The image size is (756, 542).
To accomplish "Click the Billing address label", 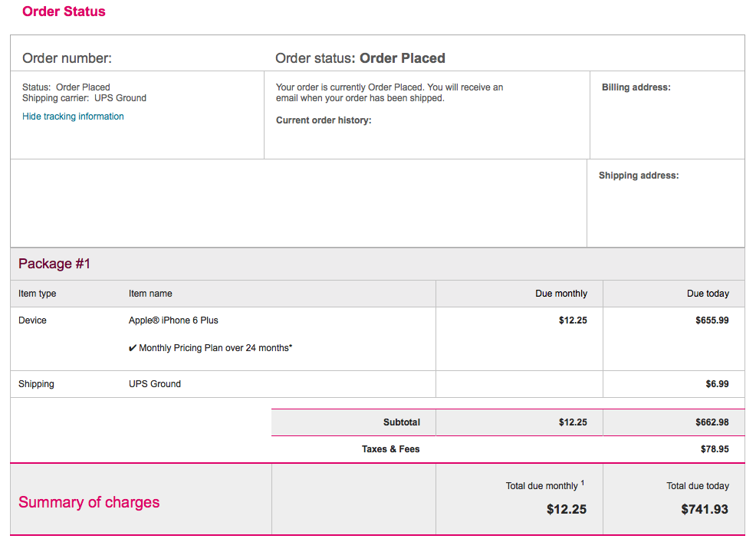I will [x=636, y=87].
